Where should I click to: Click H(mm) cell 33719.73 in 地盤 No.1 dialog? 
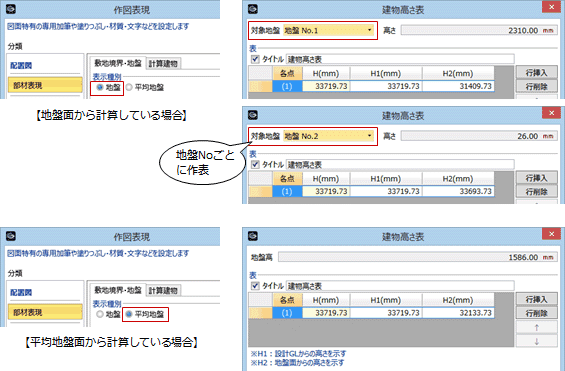click(326, 86)
